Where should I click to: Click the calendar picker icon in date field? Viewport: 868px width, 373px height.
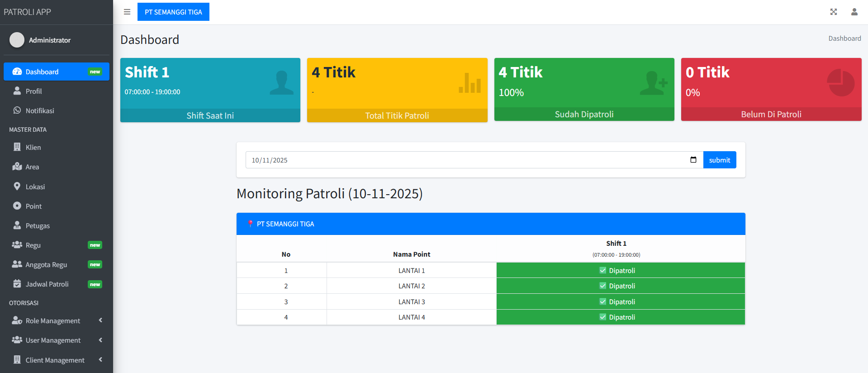(x=693, y=160)
